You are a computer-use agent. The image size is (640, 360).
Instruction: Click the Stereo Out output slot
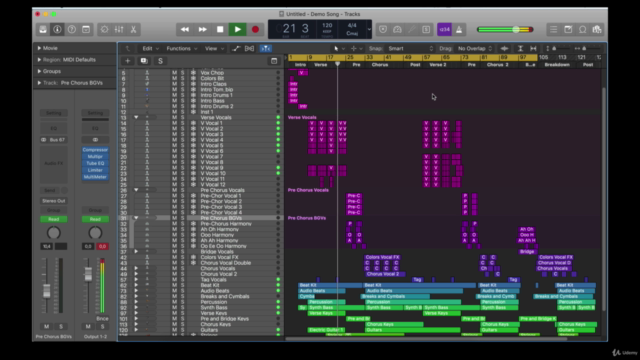[x=53, y=201]
